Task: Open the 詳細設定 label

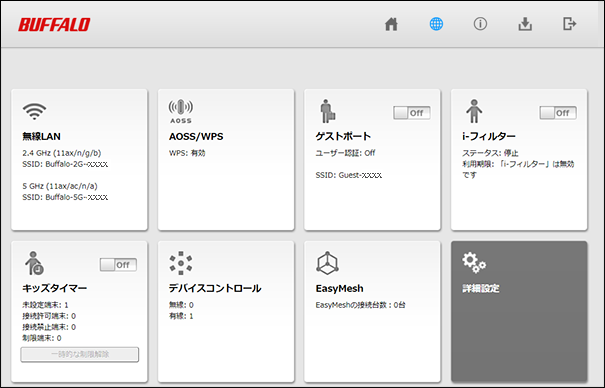Action: tap(481, 288)
